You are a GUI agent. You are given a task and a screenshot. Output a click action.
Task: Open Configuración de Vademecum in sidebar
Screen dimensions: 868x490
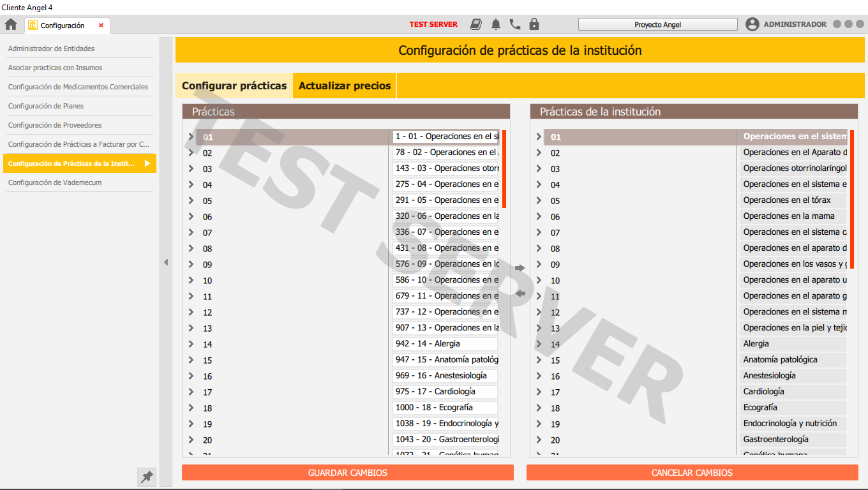click(x=54, y=182)
